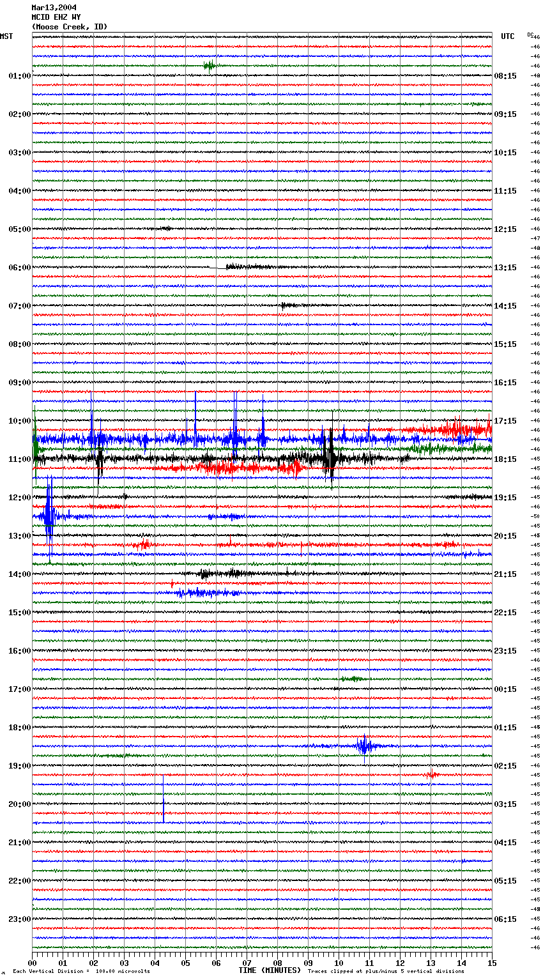This screenshot has height=980, width=543.
Task: Click the 18:15 UTC time label
Action: point(505,459)
